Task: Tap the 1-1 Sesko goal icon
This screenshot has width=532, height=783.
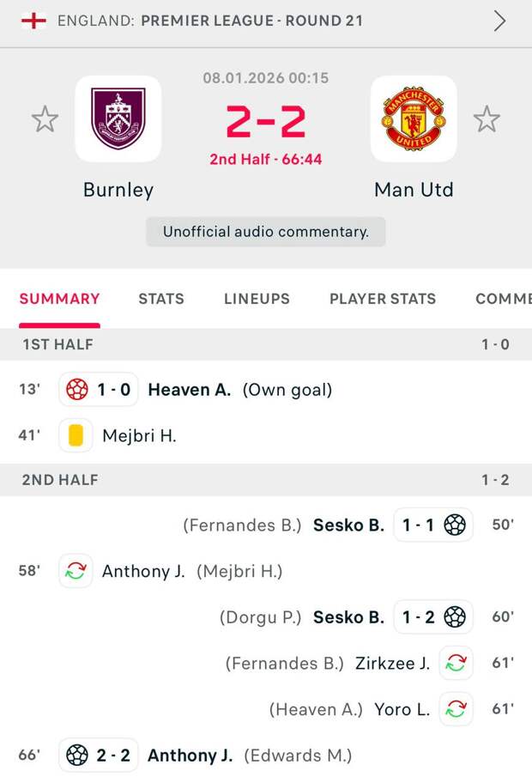Action: click(455, 525)
